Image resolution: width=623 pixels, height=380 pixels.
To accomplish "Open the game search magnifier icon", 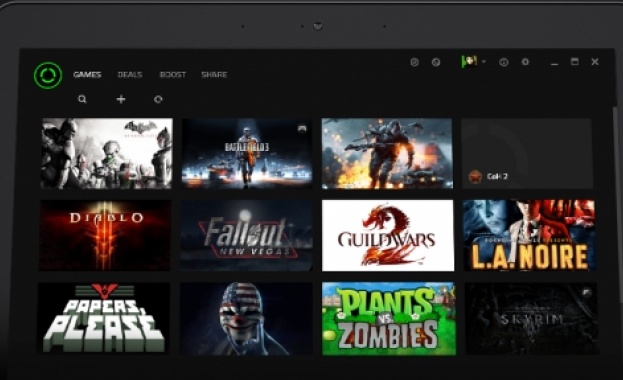I will click(x=82, y=99).
